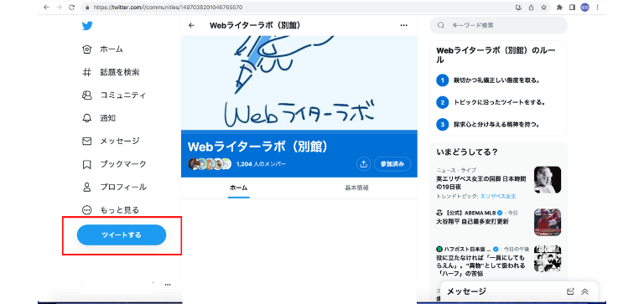Click the community share icon button
Viewport: 644px width, 304px height.
tap(363, 164)
